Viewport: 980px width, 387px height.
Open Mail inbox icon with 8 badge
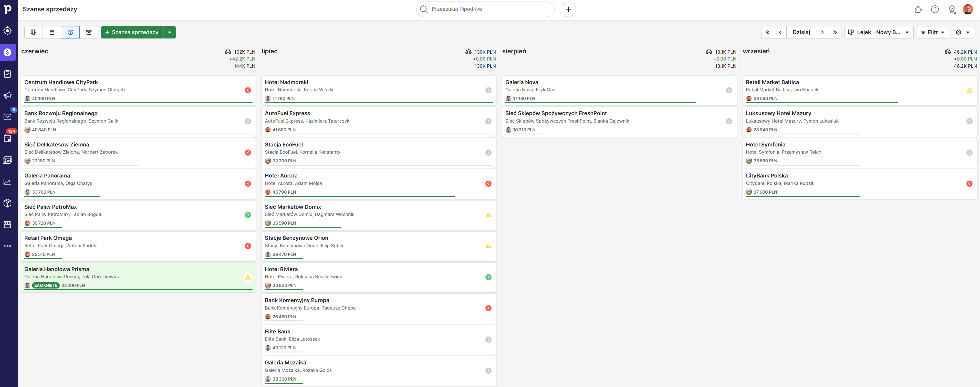(8, 116)
